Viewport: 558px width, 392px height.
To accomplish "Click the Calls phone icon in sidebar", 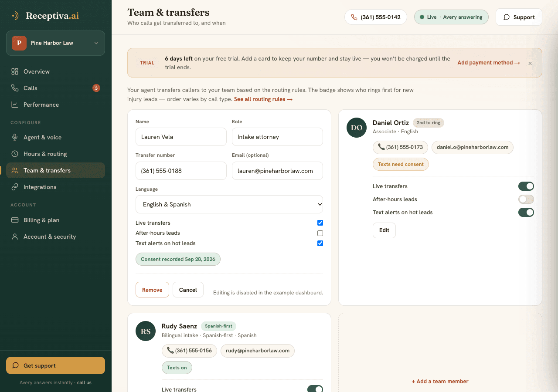I will [x=15, y=88].
